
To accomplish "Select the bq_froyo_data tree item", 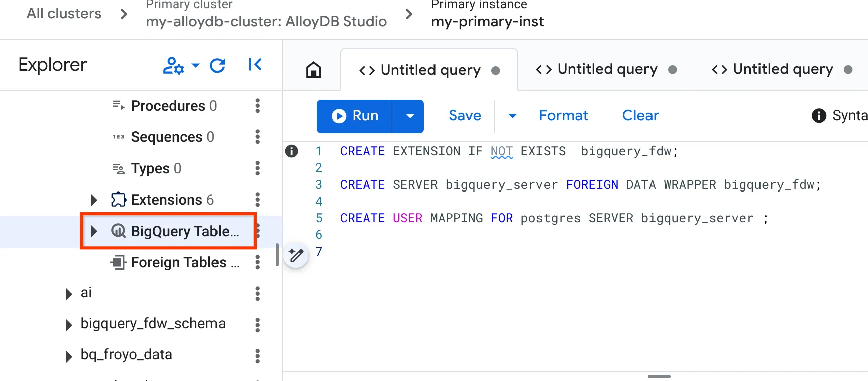I will point(126,355).
